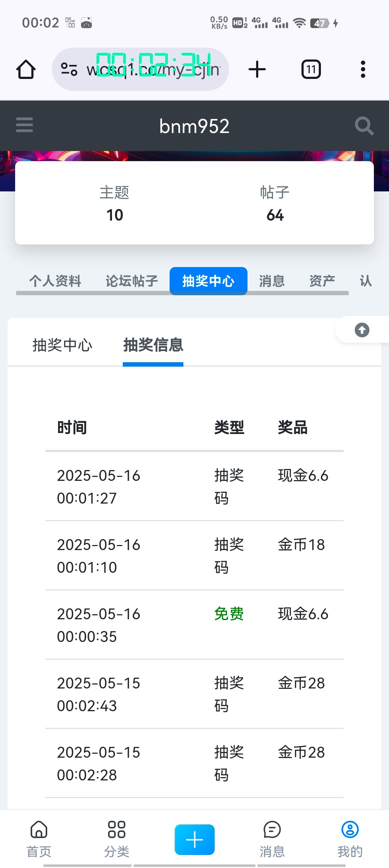
Task: Tap the blue plus post button
Action: coord(194,840)
